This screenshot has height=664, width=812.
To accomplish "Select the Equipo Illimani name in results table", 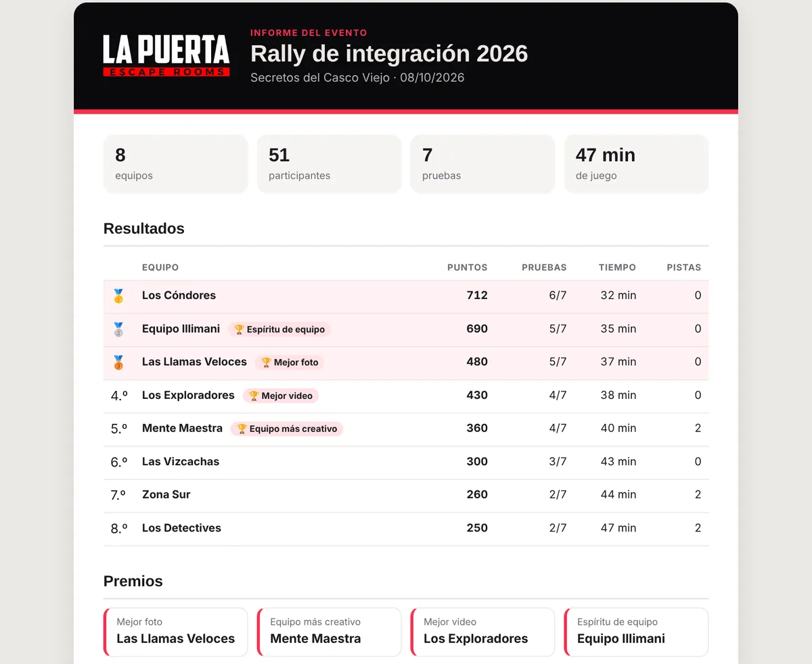I will tap(181, 329).
